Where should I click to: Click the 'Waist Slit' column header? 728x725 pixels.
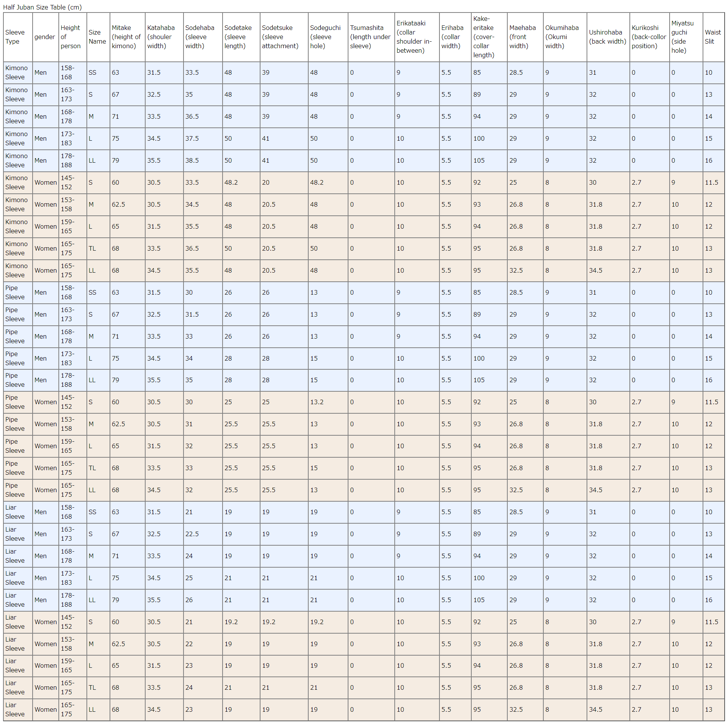tap(713, 37)
